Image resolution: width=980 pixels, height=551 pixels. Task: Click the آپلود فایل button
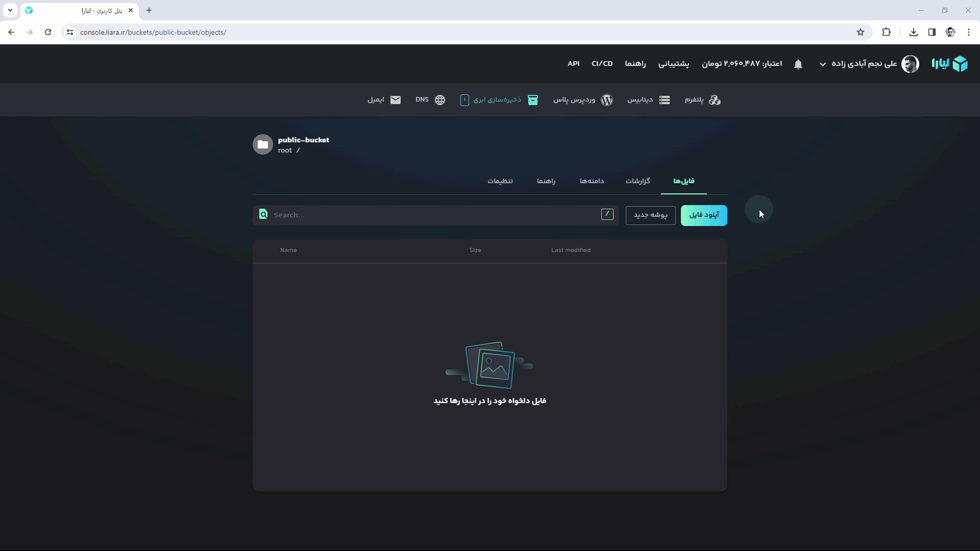(704, 215)
